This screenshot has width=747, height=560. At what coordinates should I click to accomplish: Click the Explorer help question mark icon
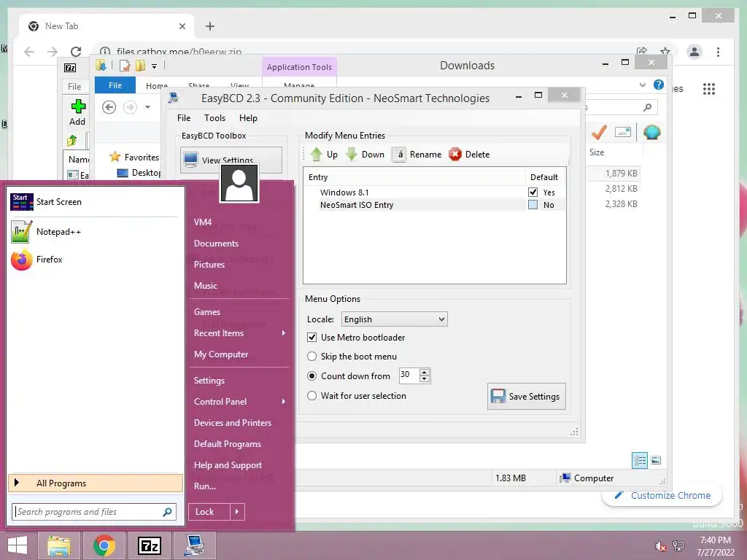click(659, 85)
